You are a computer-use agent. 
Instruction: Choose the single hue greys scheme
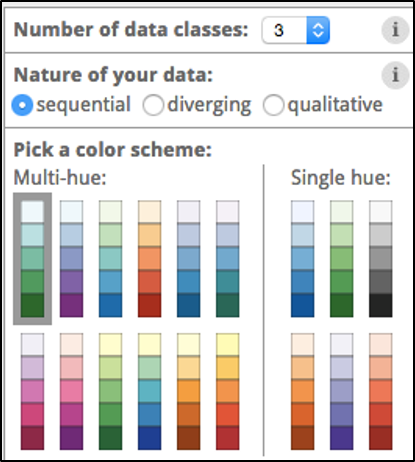[x=381, y=259]
